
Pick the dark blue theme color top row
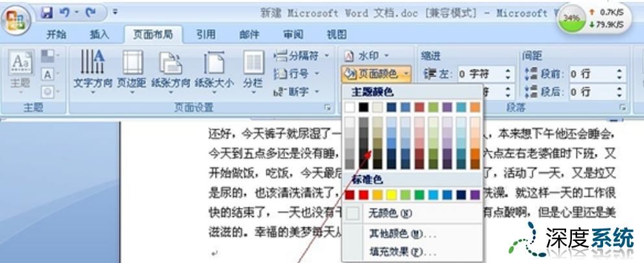point(391,107)
